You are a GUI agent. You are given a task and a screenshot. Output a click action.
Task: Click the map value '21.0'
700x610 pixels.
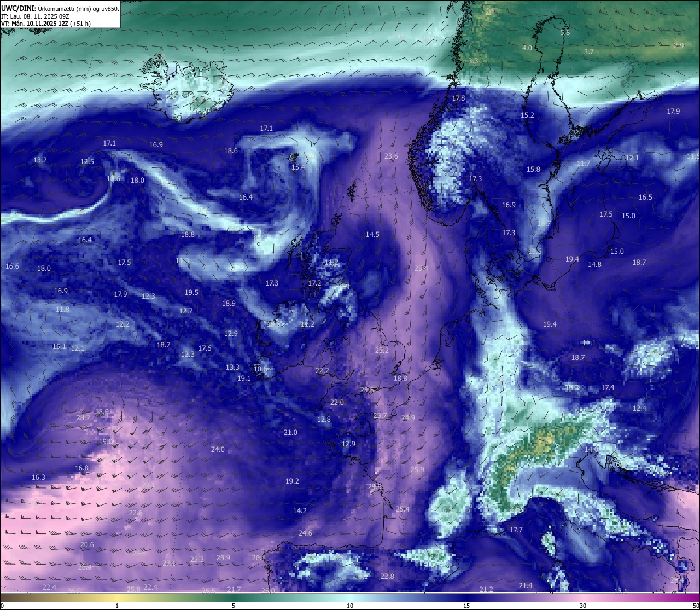click(x=290, y=432)
